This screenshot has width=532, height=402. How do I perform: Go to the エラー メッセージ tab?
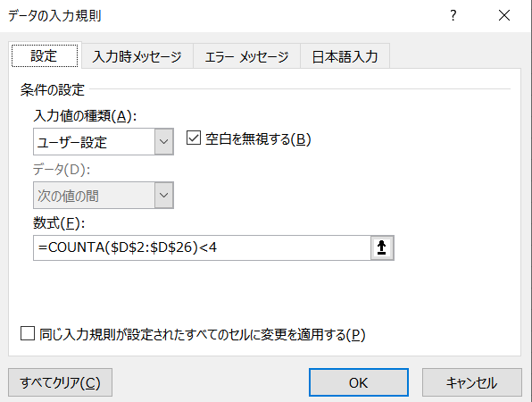pyautogui.click(x=246, y=56)
